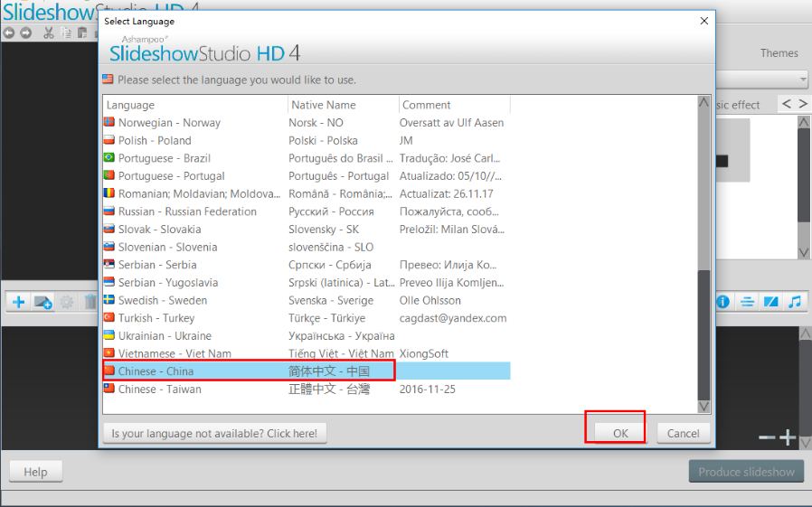The image size is (812, 507).
Task: Select Russian - Russian Federation row
Action: (x=307, y=211)
